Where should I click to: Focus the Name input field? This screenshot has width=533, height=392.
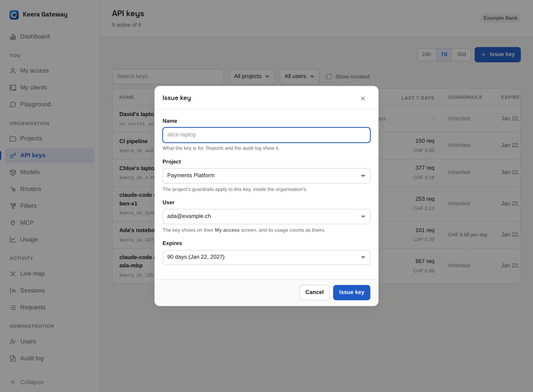click(x=266, y=135)
